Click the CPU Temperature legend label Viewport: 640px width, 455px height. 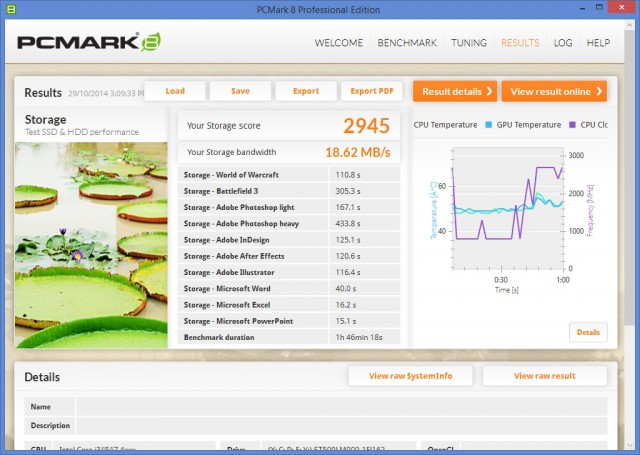point(445,125)
